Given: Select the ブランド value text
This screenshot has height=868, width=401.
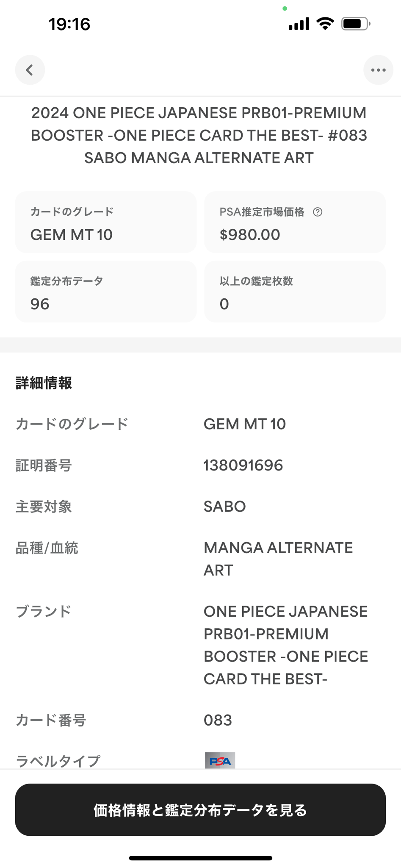Looking at the screenshot, I should pyautogui.click(x=286, y=645).
